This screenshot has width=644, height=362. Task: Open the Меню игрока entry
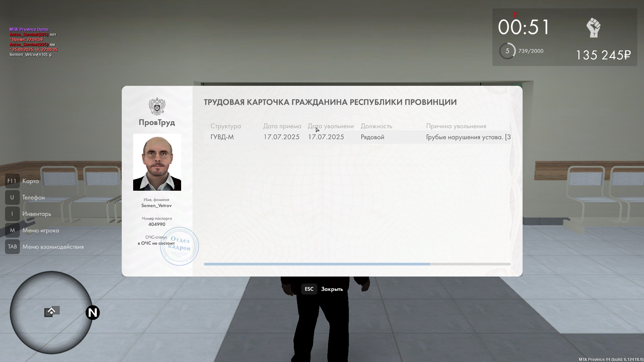pyautogui.click(x=41, y=230)
